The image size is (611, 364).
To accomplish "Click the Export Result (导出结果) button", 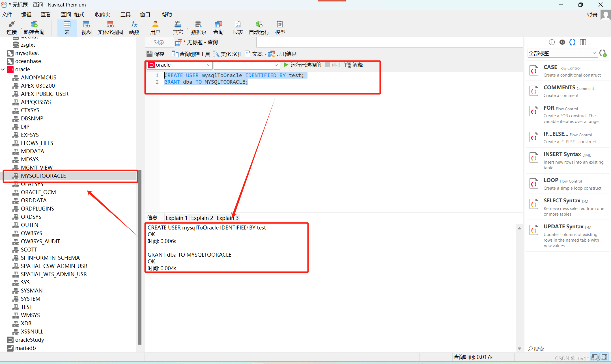I will [x=282, y=54].
